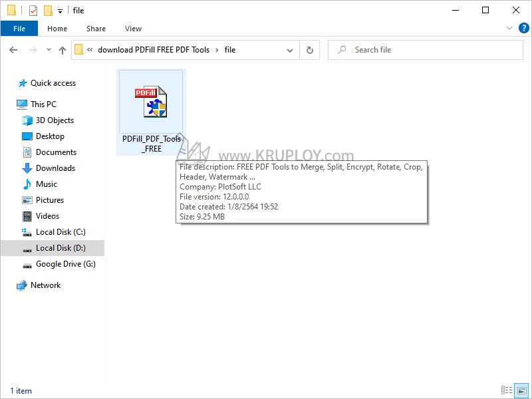532x399 pixels.
Task: Open Desktop in the navigation pane
Action: pos(50,136)
